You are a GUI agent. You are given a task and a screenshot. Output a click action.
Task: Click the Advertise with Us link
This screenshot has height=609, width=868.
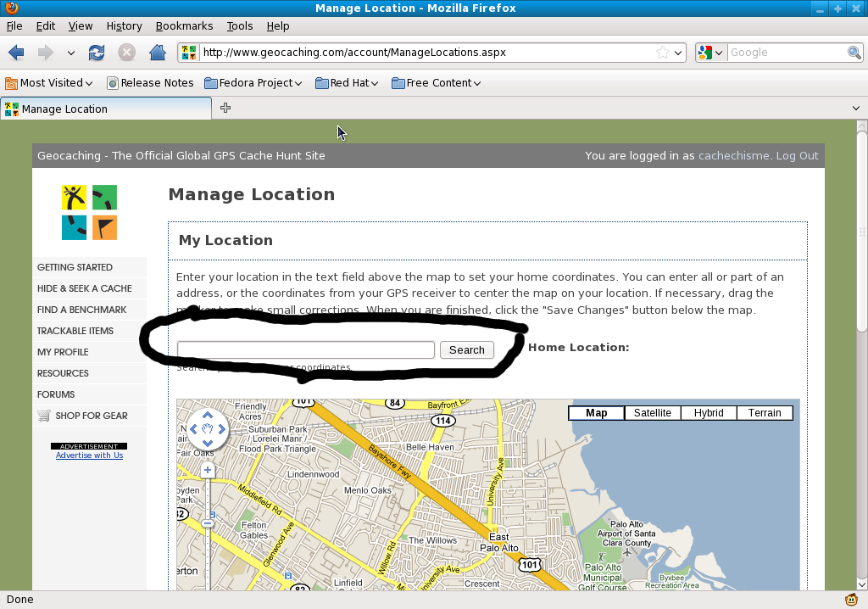coord(89,455)
